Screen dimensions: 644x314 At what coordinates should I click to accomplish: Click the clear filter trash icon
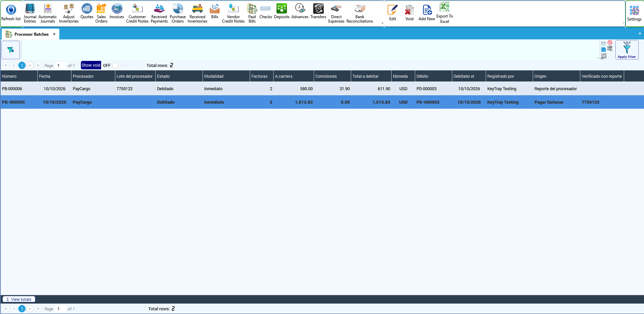coord(604,56)
